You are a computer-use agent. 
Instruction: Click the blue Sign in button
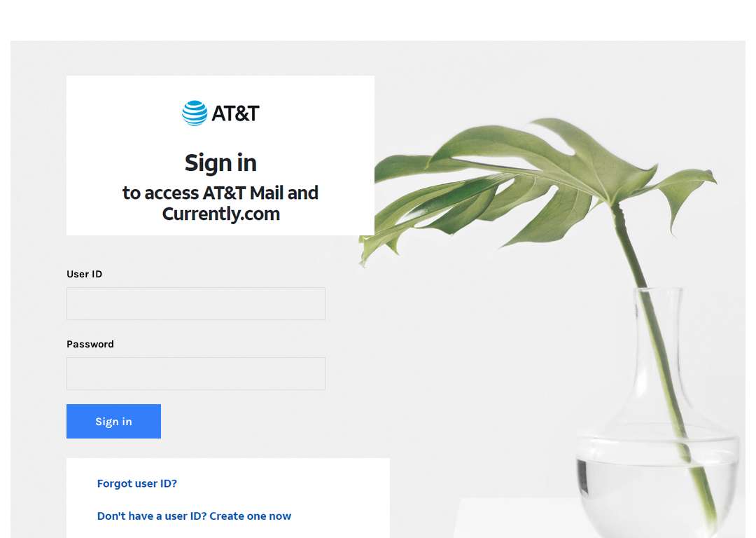click(114, 421)
